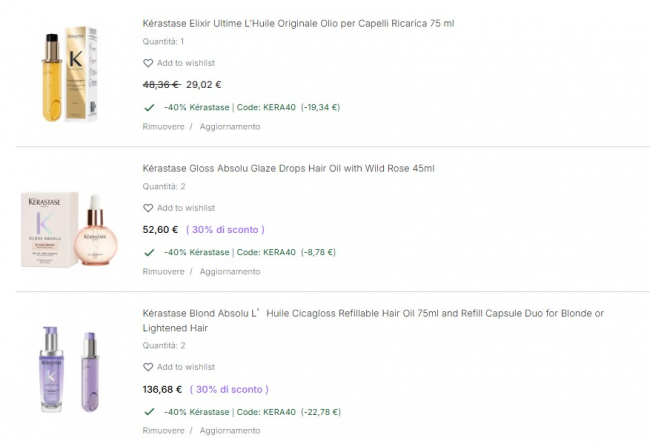
Task: Click the wishlist heart for Gloss Absolu Glaze Drops
Action: click(148, 208)
